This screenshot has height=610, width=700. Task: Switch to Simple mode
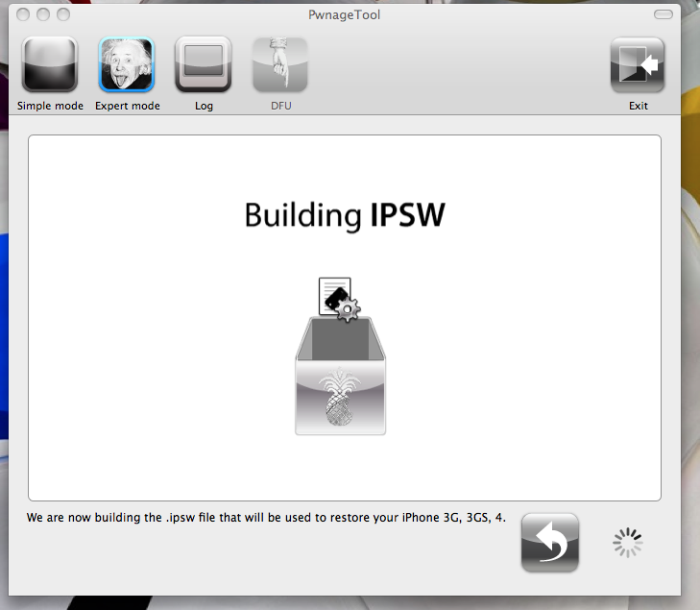(x=50, y=64)
